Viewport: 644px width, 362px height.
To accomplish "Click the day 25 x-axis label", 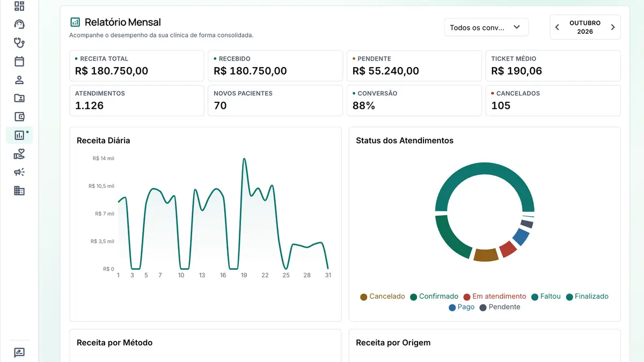I will coord(286,275).
